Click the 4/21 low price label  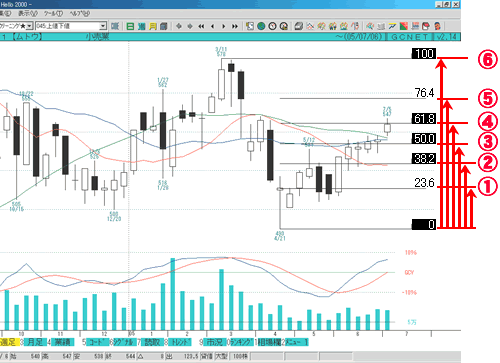point(279,236)
